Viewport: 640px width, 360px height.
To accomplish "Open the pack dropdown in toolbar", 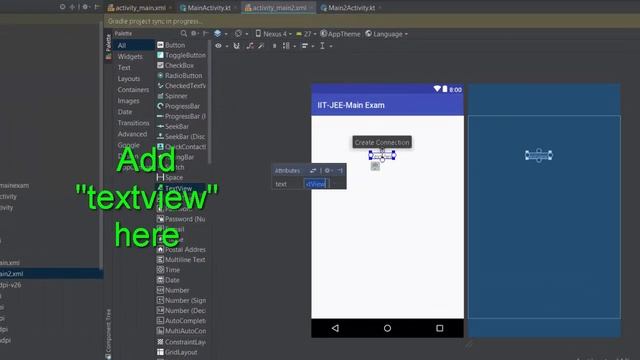I will [289, 46].
